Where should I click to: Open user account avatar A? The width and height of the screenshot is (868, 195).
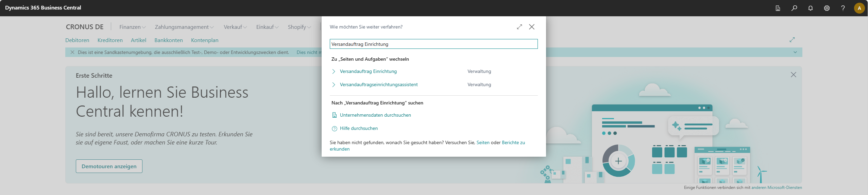(859, 8)
